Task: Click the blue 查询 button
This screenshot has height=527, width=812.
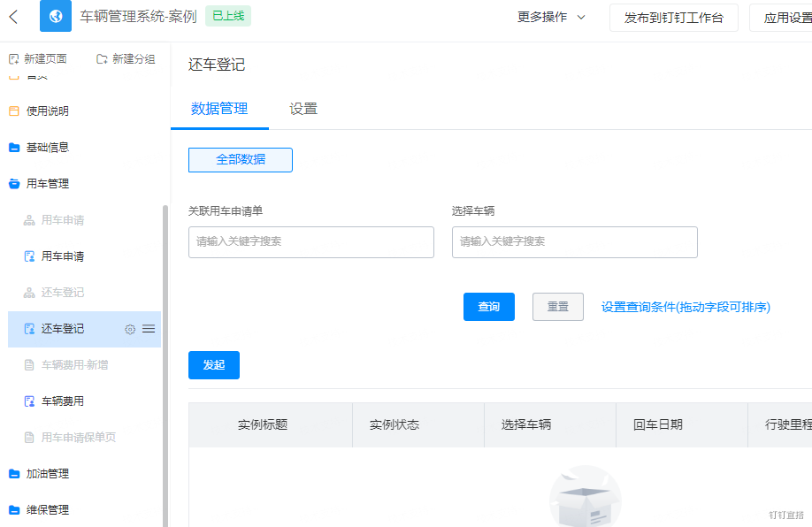Action: point(489,307)
